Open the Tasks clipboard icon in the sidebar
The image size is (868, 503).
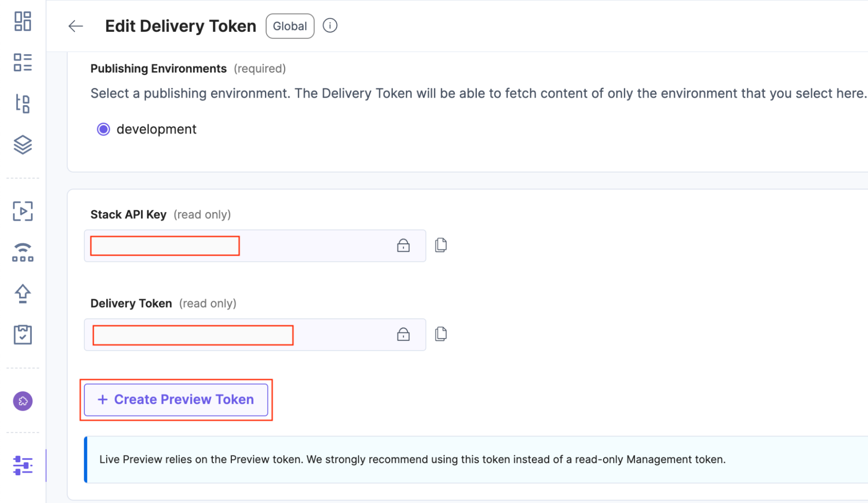click(23, 334)
